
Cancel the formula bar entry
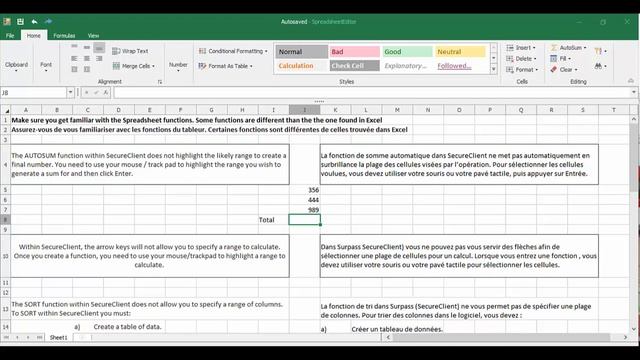(87, 93)
